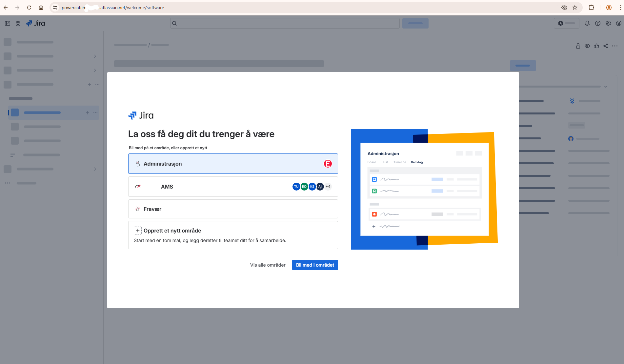Open the Chrome profile avatar icon
The width and height of the screenshot is (624, 364).
click(x=609, y=8)
